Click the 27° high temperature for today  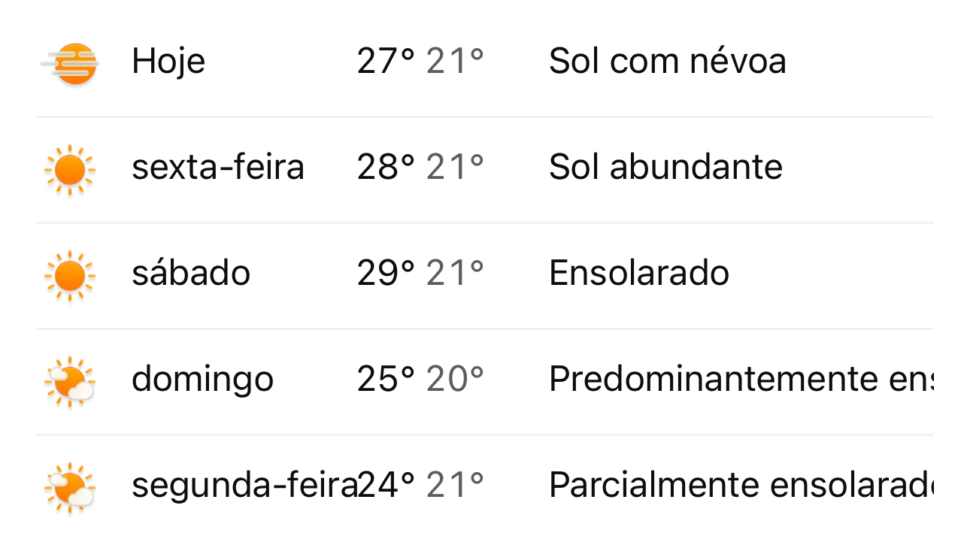(x=386, y=61)
